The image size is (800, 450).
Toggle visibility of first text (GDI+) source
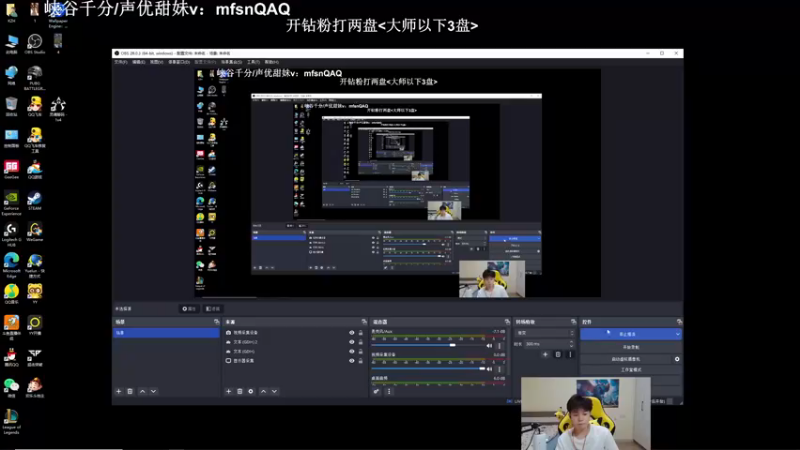[x=352, y=342]
